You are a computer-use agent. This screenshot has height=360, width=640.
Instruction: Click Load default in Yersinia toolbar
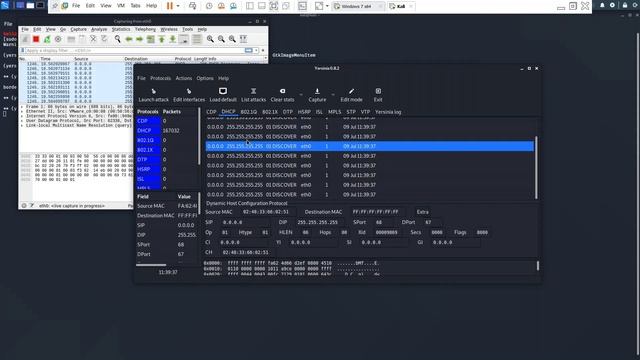[223, 95]
